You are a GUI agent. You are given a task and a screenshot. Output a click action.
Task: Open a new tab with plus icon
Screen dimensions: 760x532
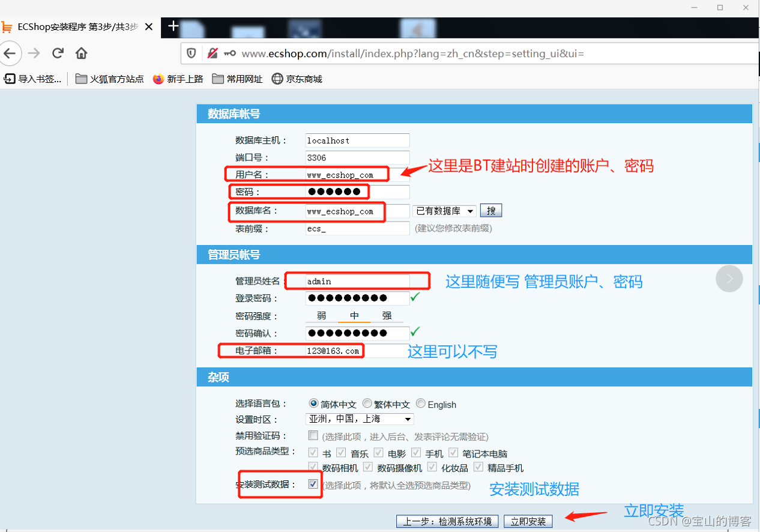173,26
